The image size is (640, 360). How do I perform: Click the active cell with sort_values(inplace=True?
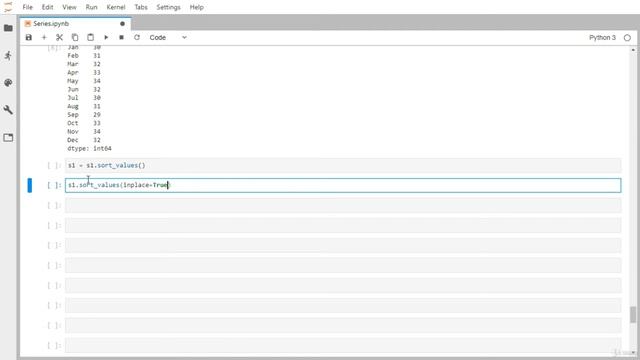[x=343, y=185]
